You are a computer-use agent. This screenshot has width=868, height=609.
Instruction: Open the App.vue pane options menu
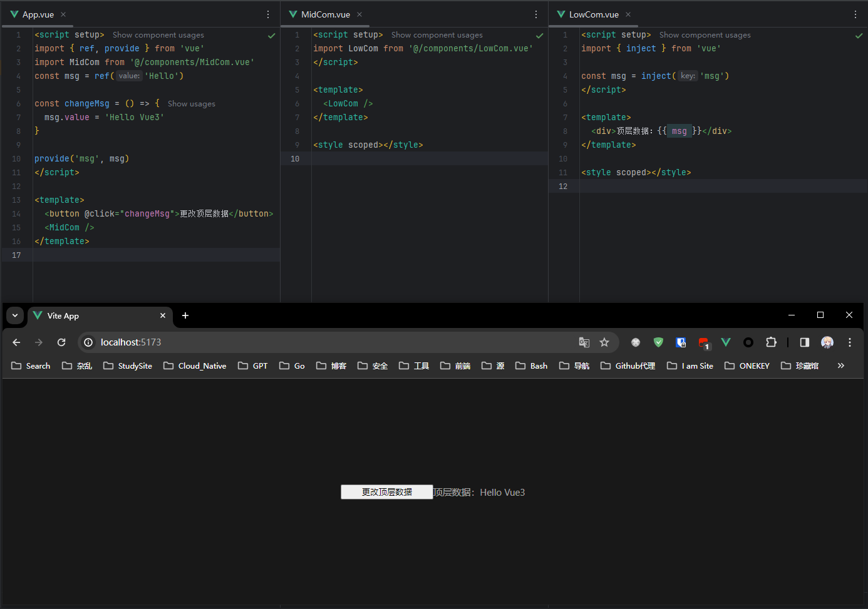pyautogui.click(x=268, y=14)
